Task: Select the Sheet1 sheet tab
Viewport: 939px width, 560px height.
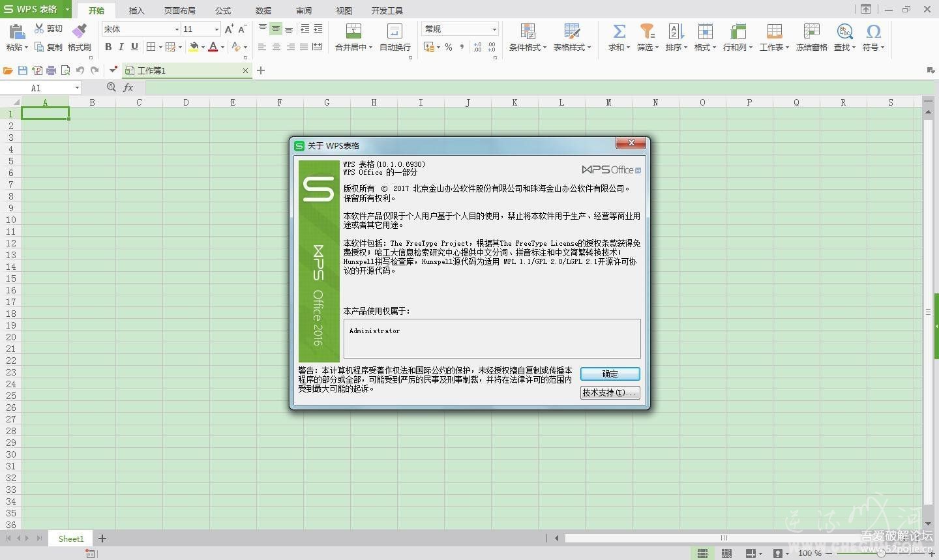Action: (x=71, y=538)
